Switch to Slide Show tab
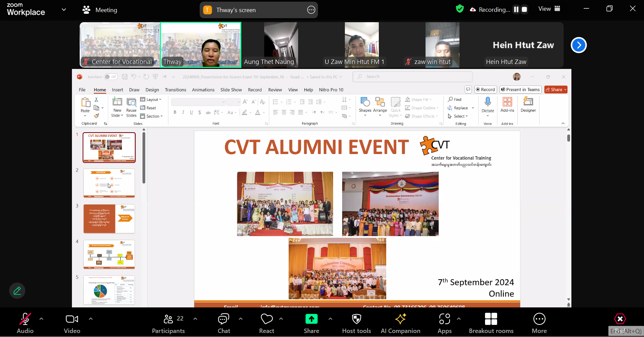Screen dimensions: 644x337 click(x=231, y=90)
